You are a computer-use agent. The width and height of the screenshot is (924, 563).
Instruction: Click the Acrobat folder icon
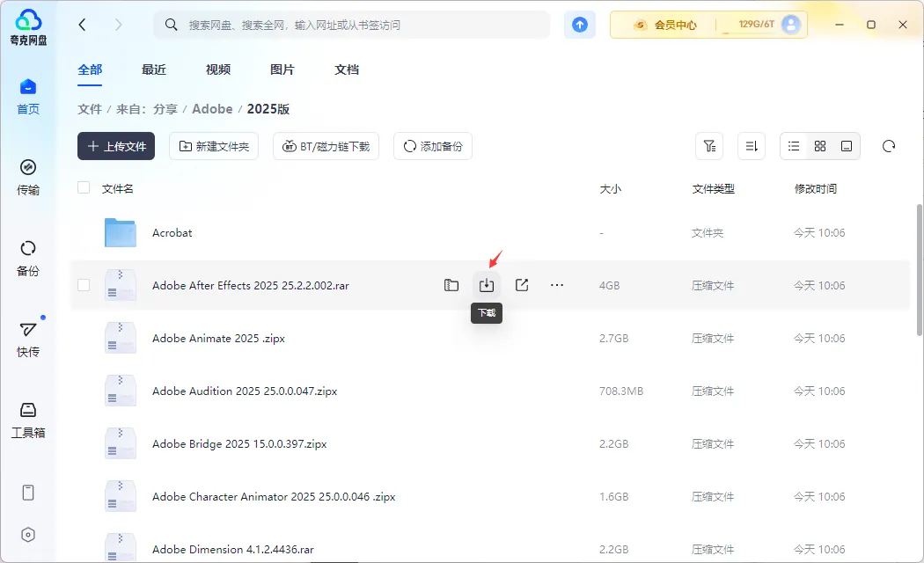tap(121, 232)
